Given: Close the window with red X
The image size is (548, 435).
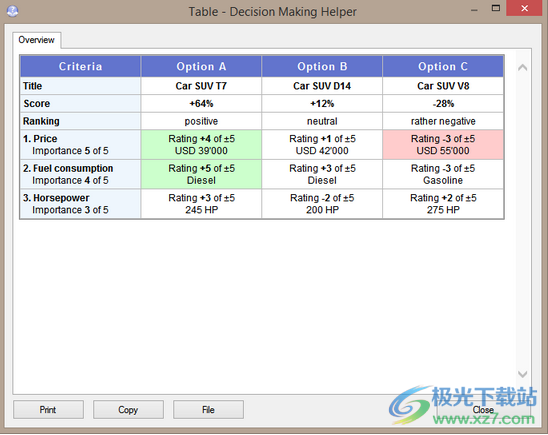Looking at the screenshot, I should click(524, 8).
